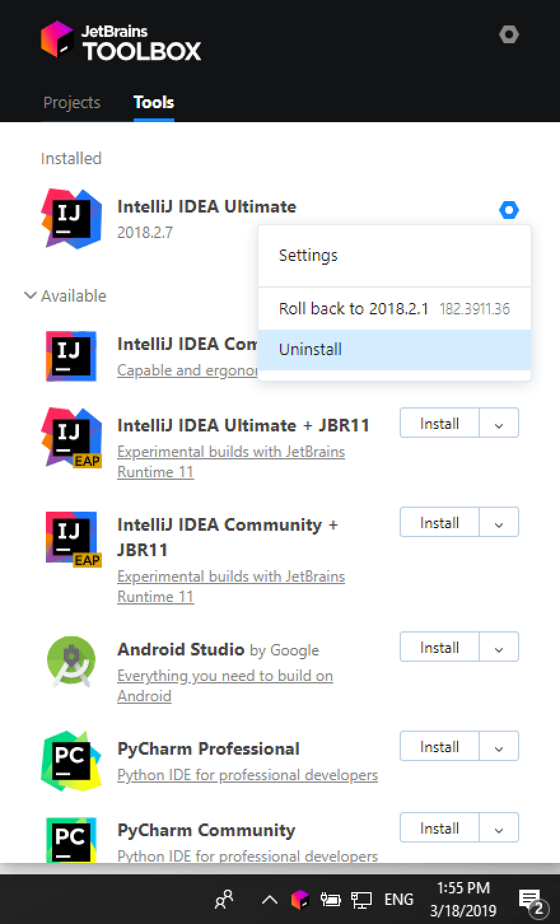Open IntelliJ IDEA Community + JBR11 description link
Screen dimensions: 560x924
coord(231,587)
